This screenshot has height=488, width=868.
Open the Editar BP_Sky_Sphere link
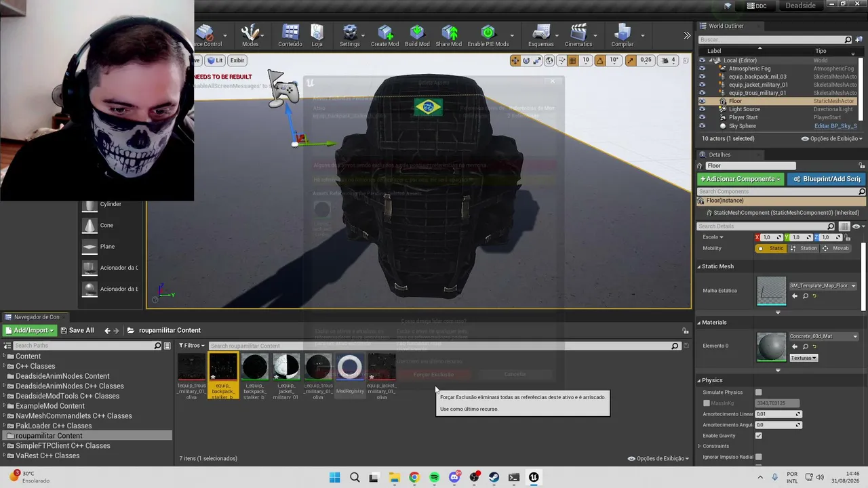point(835,126)
